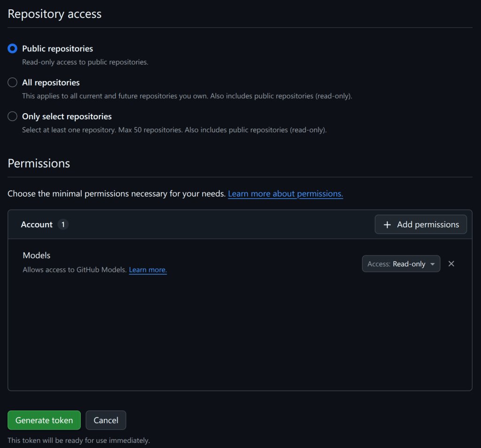Open the Models "Learn more" link
The height and width of the screenshot is (448, 481).
147,270
